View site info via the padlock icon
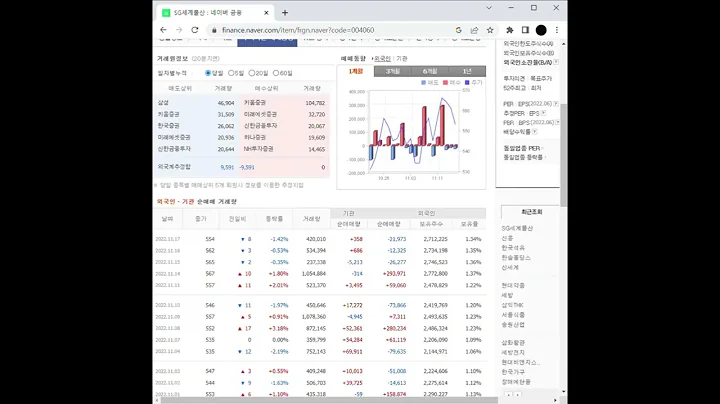Image resolution: width=720 pixels, height=404 pixels. tap(214, 30)
